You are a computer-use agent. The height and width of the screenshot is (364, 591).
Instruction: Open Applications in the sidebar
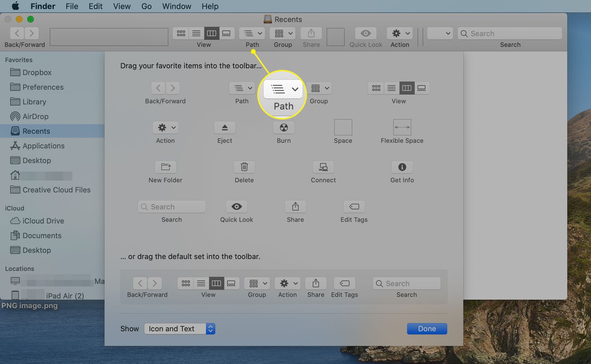pos(43,146)
